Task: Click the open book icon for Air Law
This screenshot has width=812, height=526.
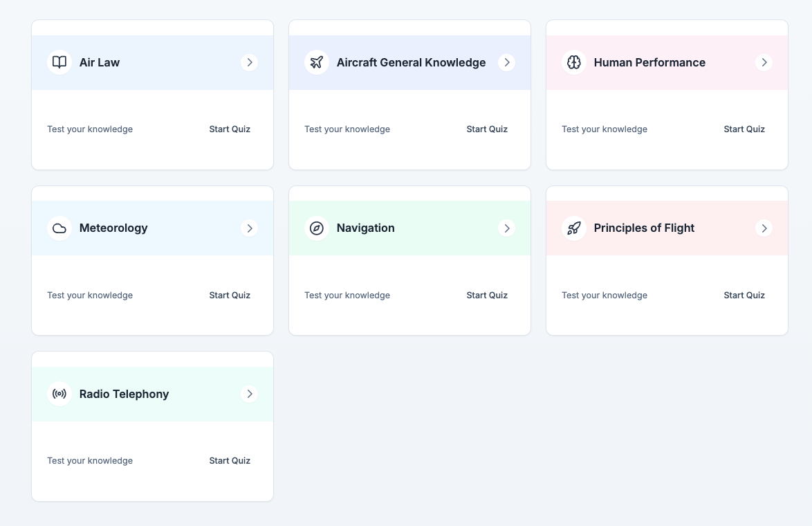Action: [x=59, y=62]
